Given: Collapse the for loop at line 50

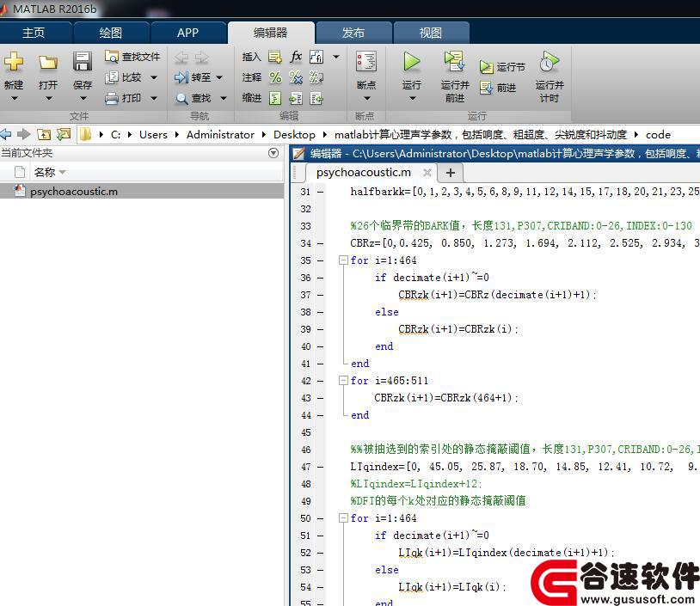Looking at the screenshot, I should pyautogui.click(x=343, y=518).
